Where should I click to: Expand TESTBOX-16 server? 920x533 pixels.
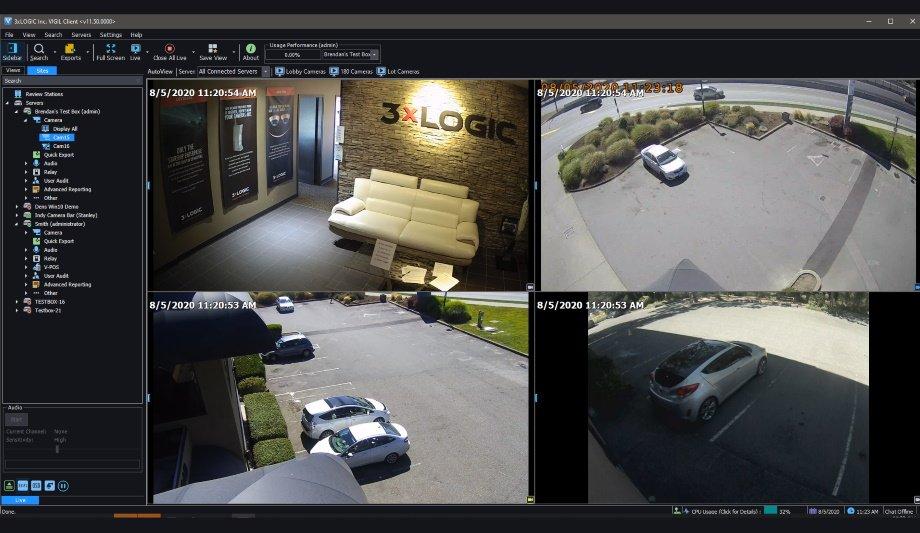click(16, 302)
